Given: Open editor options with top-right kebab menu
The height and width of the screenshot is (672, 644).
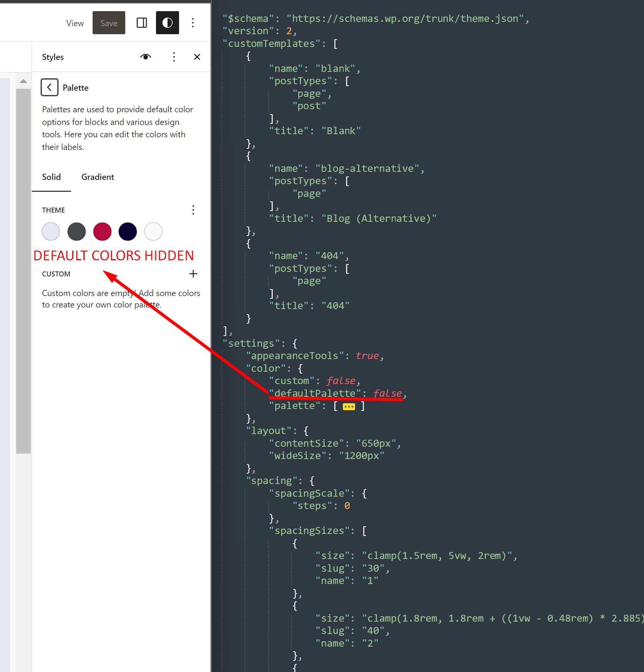Looking at the screenshot, I should [193, 23].
